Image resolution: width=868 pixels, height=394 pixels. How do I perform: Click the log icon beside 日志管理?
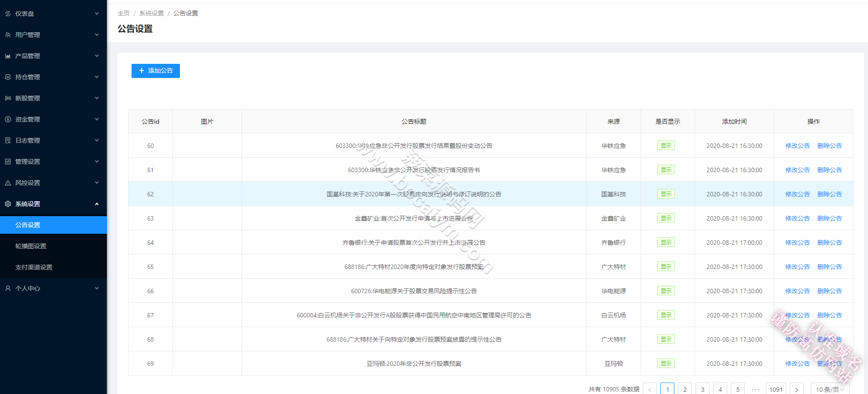coord(8,140)
